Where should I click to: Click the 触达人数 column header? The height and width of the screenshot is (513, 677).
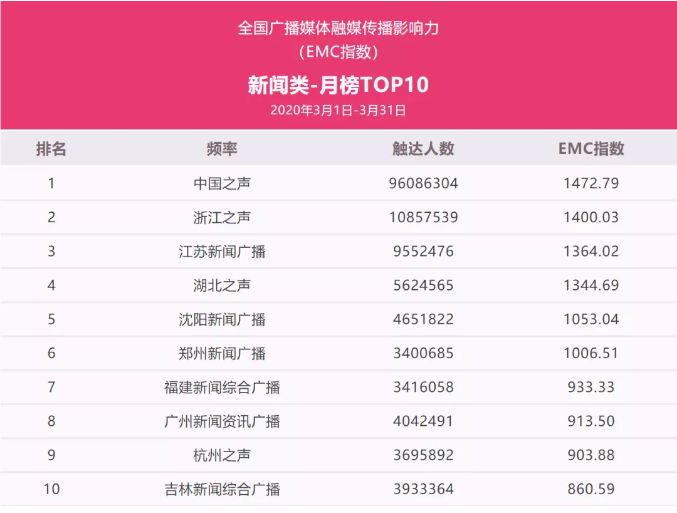coord(423,149)
